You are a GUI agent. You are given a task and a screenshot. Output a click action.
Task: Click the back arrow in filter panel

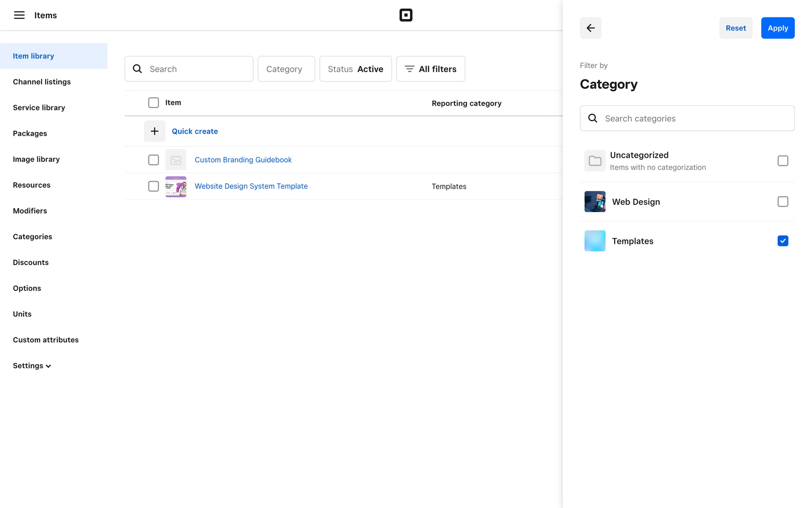tap(590, 28)
